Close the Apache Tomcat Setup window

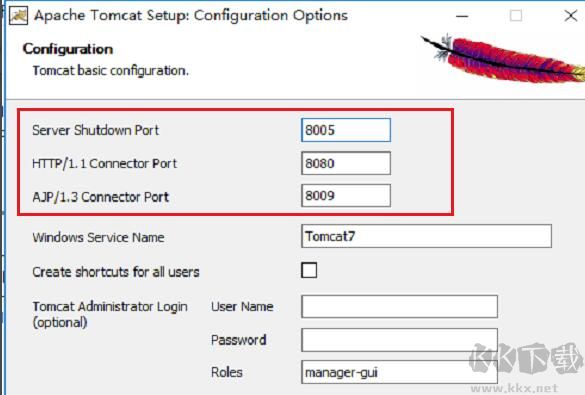click(x=570, y=16)
